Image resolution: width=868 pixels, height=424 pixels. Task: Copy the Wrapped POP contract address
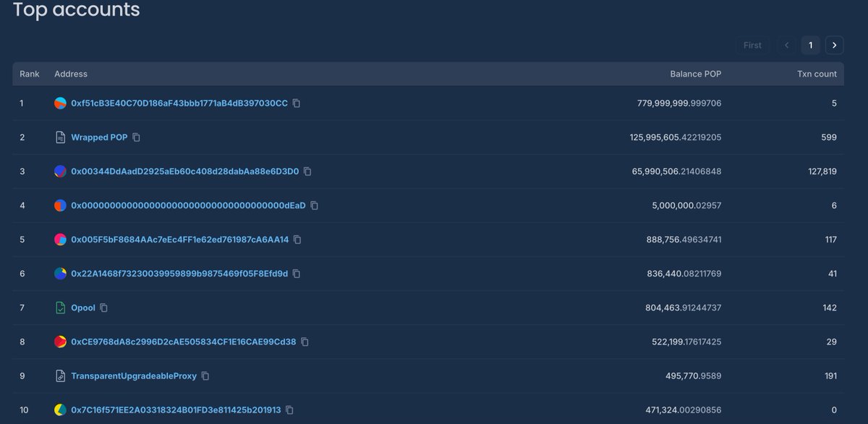click(x=136, y=137)
